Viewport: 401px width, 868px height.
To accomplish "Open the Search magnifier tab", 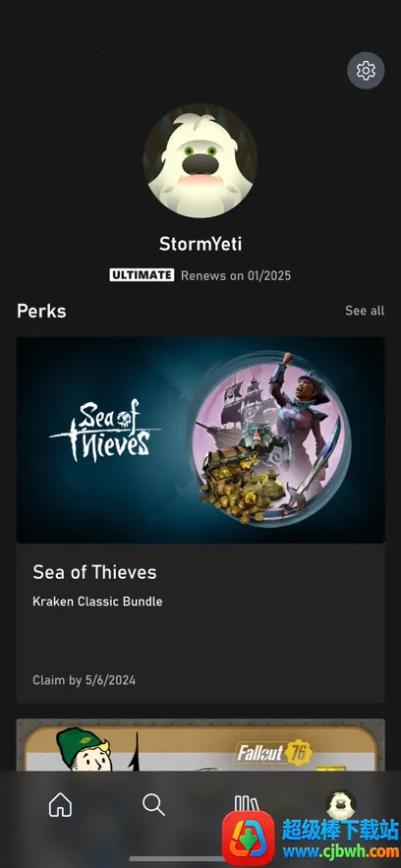I will (153, 804).
